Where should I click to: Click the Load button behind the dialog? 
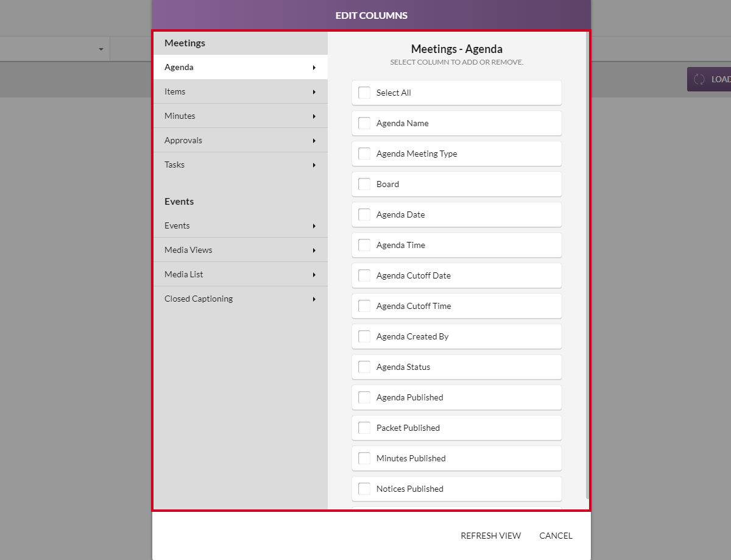(x=709, y=79)
